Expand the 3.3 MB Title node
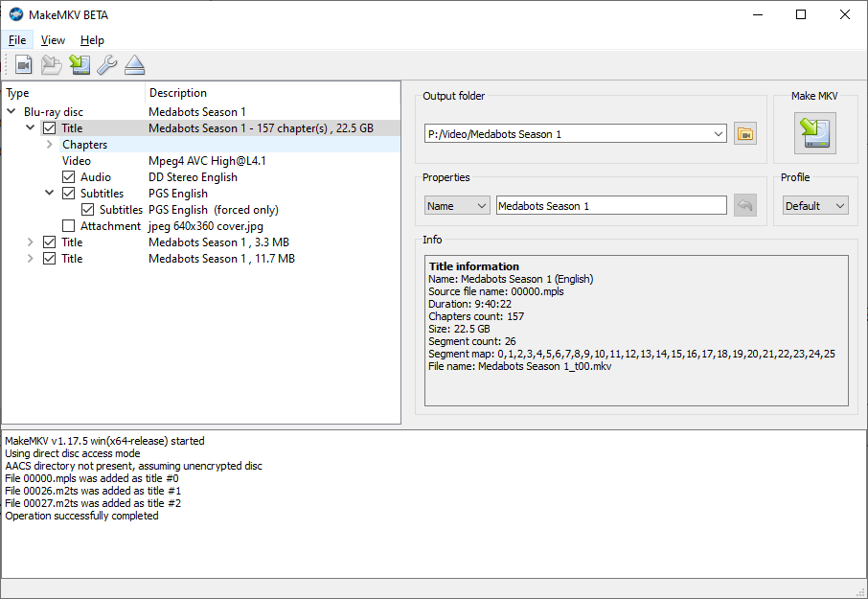868x599 pixels. [31, 242]
